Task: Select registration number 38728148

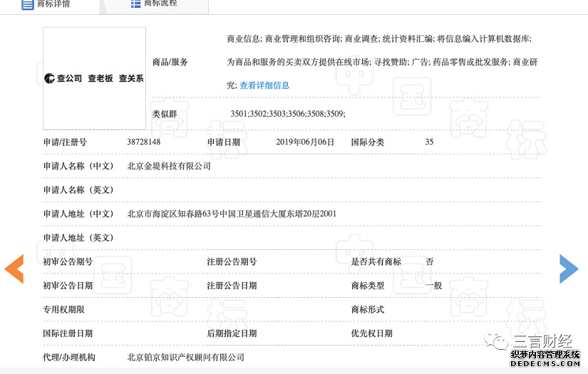Action: [144, 142]
